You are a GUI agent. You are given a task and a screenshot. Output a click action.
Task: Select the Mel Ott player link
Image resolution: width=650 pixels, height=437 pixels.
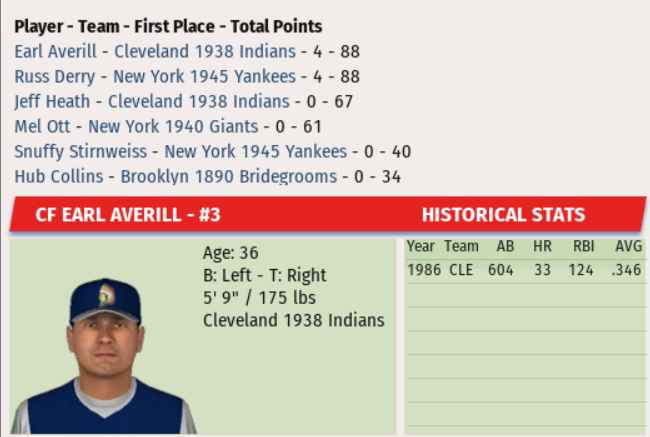coord(42,126)
